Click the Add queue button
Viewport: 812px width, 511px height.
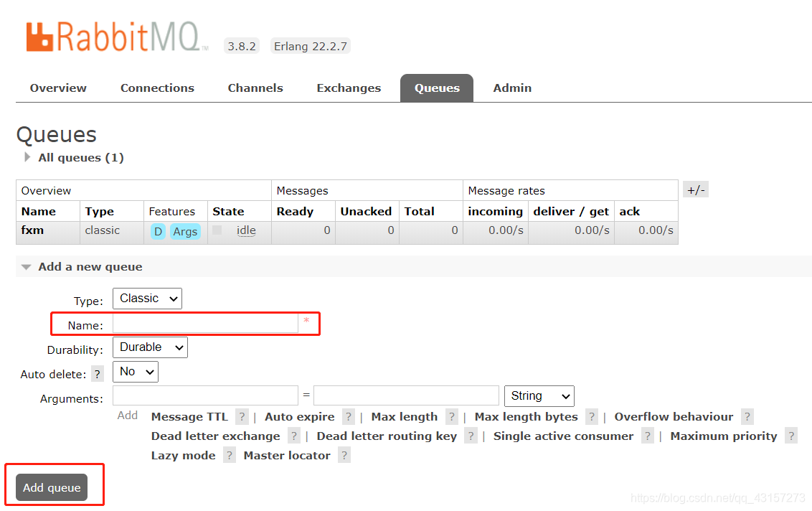tap(52, 487)
